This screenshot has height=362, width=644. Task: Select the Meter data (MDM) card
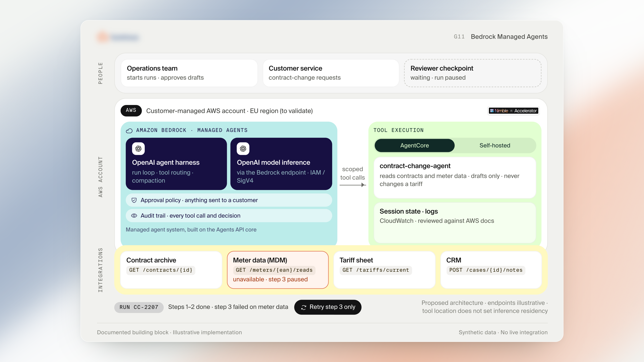278,270
